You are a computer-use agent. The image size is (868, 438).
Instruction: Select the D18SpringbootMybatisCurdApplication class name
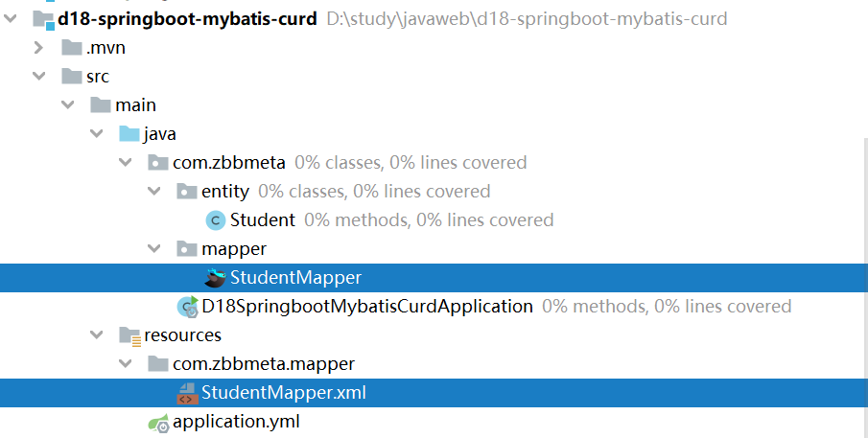click(x=366, y=307)
